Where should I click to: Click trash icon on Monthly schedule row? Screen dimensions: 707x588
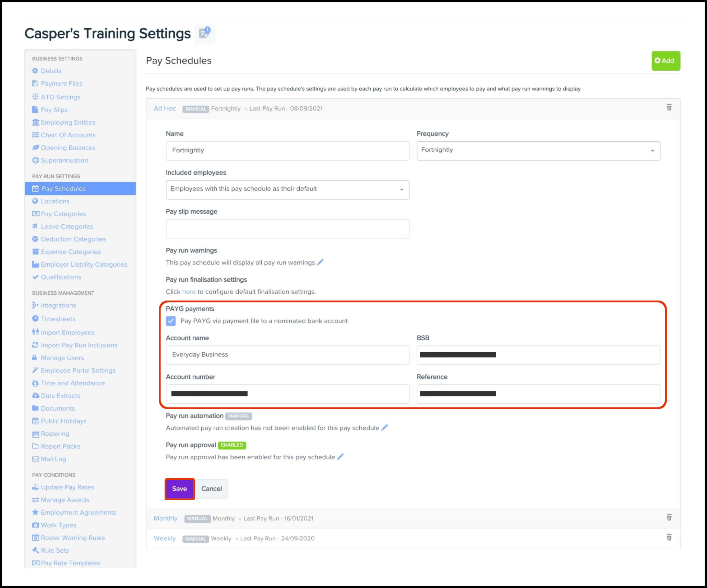coord(669,517)
